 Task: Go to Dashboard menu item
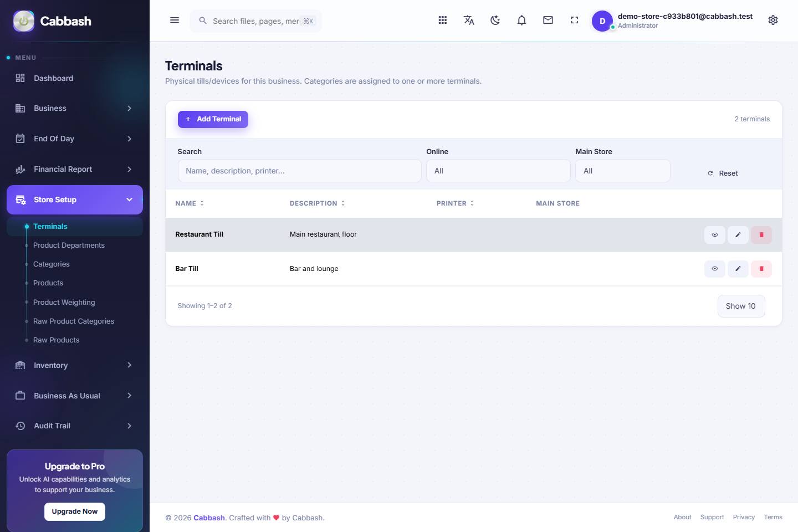pos(75,78)
